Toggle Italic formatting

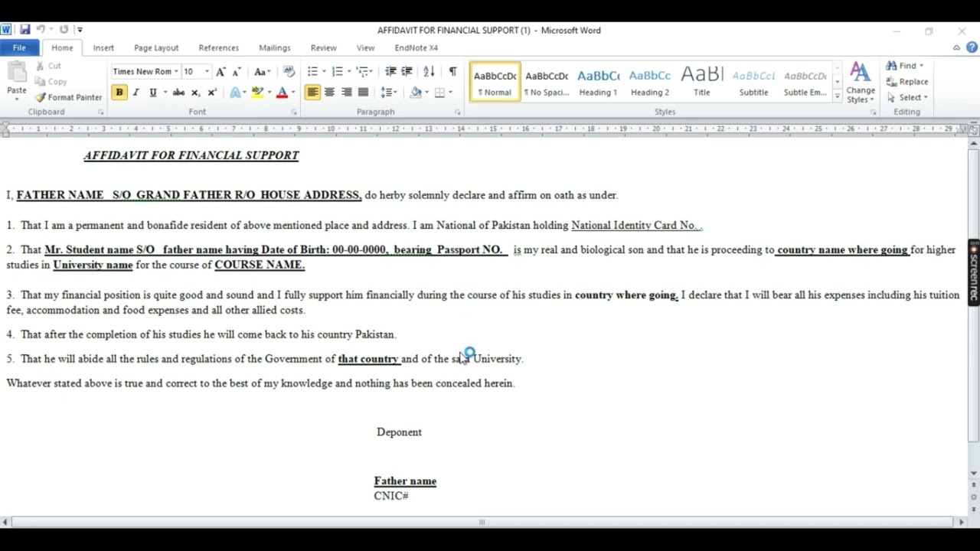[x=136, y=93]
